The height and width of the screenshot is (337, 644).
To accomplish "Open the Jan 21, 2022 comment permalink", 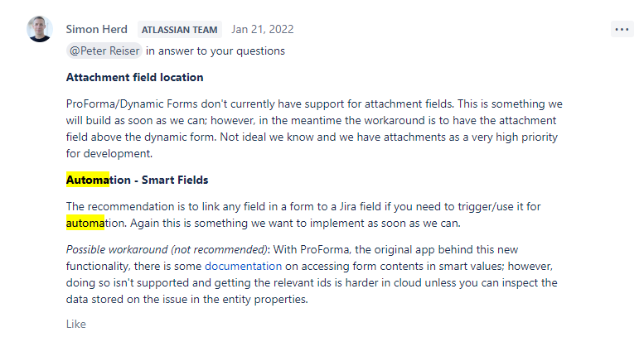I will pyautogui.click(x=263, y=30).
